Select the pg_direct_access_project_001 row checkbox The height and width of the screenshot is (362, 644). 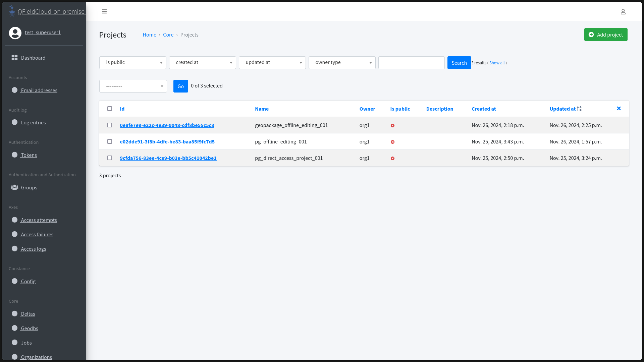tap(110, 158)
